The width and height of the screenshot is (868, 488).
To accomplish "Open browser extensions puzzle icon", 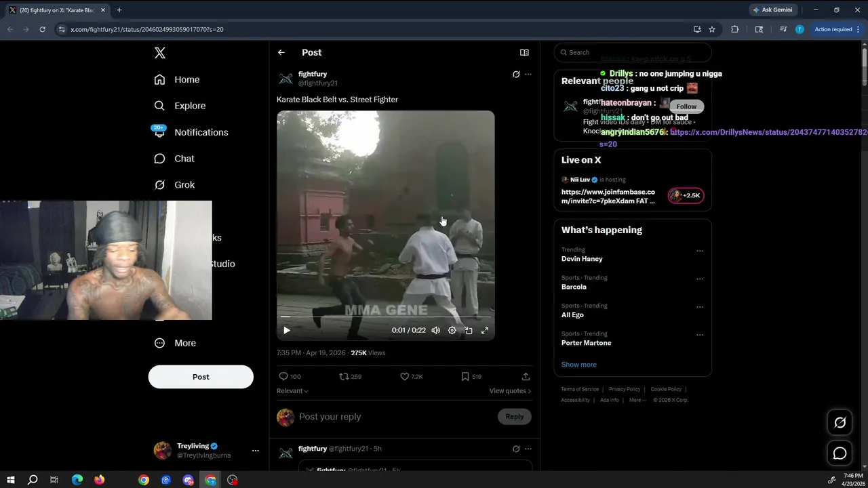I will point(734,29).
